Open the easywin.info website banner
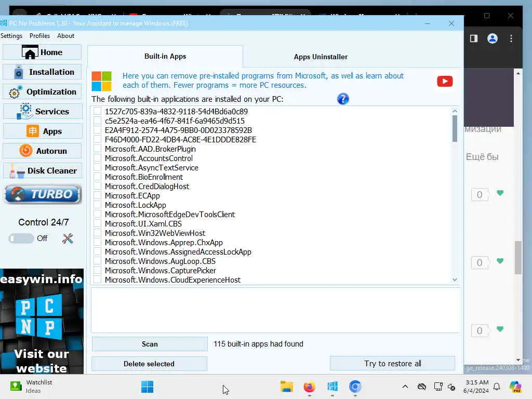The width and height of the screenshot is (532, 399). tap(42, 321)
